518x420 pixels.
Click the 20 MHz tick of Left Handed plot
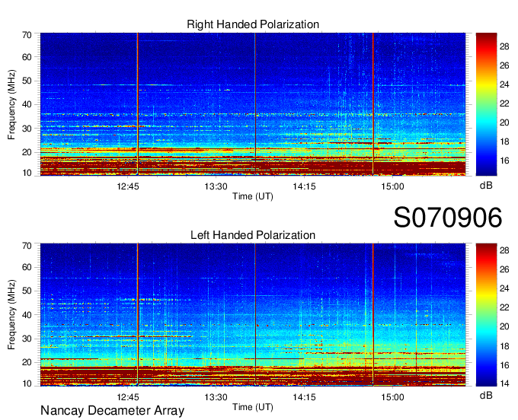[27, 362]
